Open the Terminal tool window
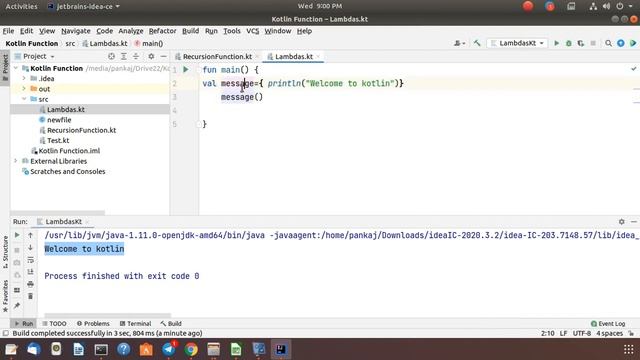The image size is (640, 360). coord(136,323)
